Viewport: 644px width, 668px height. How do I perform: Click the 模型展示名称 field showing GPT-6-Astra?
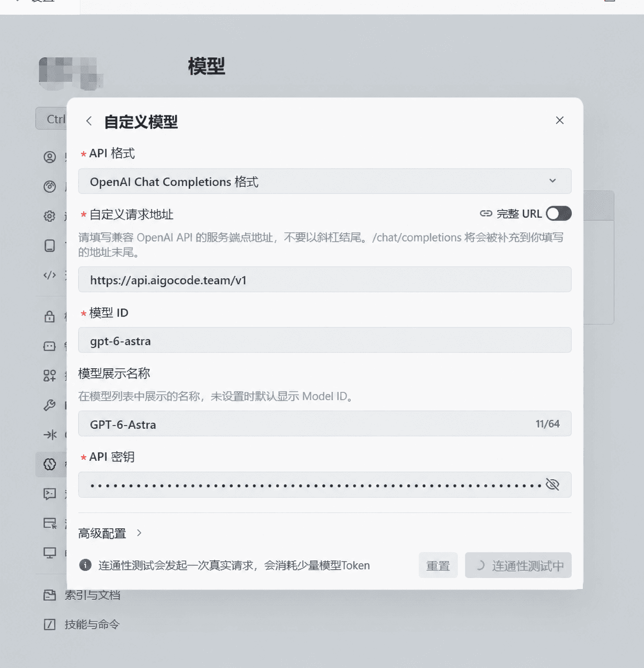coord(325,424)
